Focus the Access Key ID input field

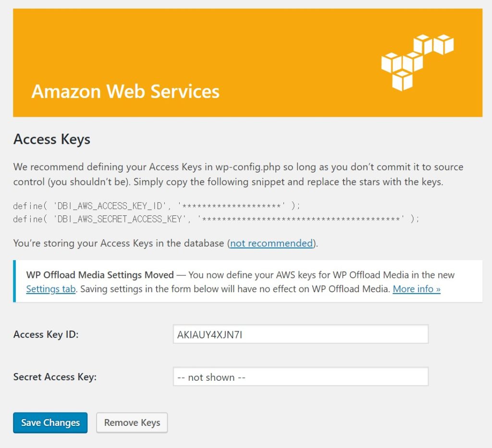300,334
